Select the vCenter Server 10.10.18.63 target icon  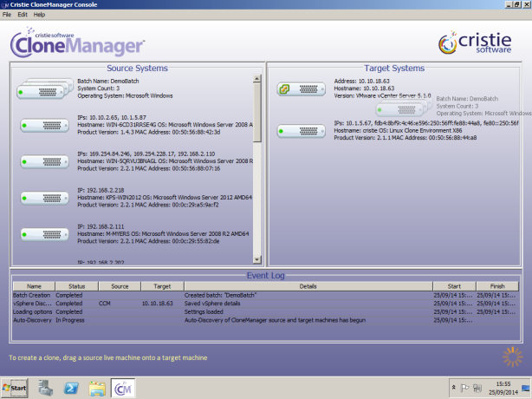pos(302,89)
